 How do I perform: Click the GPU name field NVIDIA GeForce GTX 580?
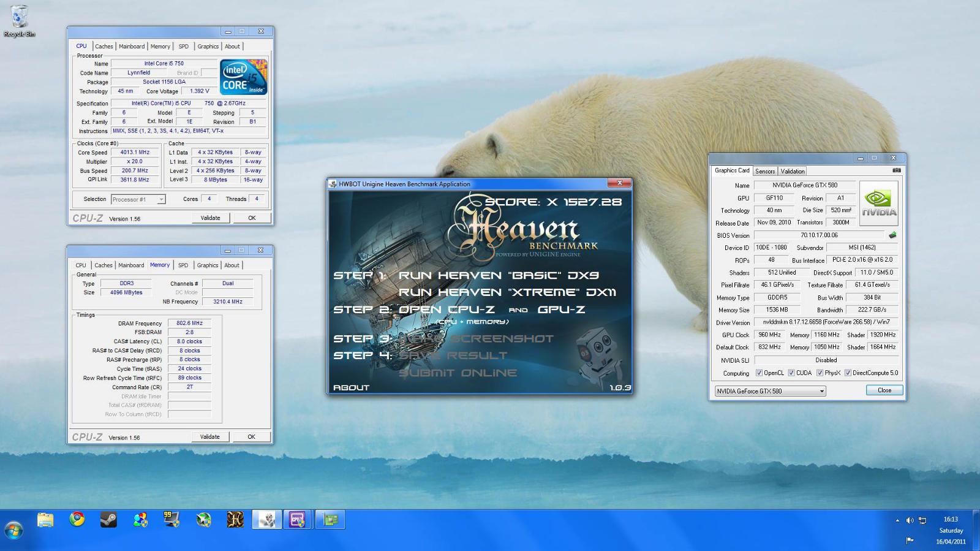(x=805, y=185)
